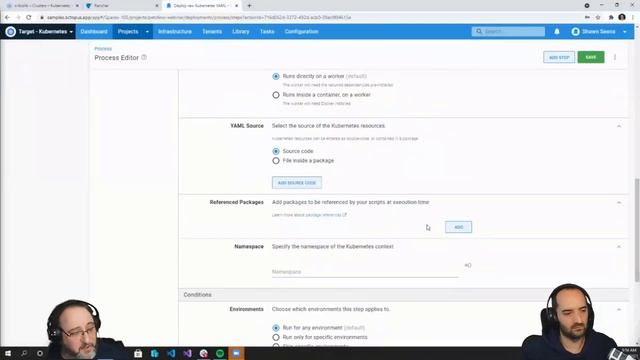Reload the browser page

coord(29,18)
